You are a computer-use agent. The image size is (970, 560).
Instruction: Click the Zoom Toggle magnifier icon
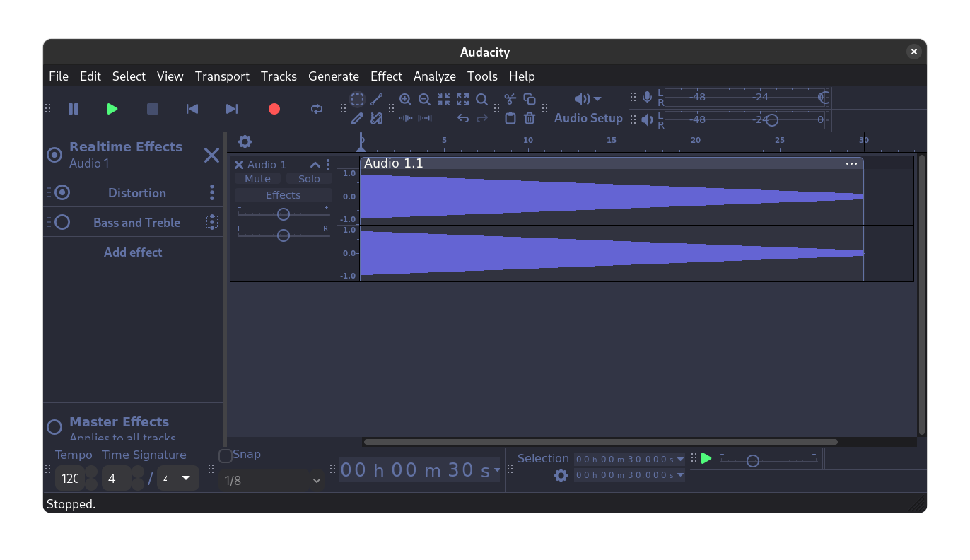[x=481, y=100]
